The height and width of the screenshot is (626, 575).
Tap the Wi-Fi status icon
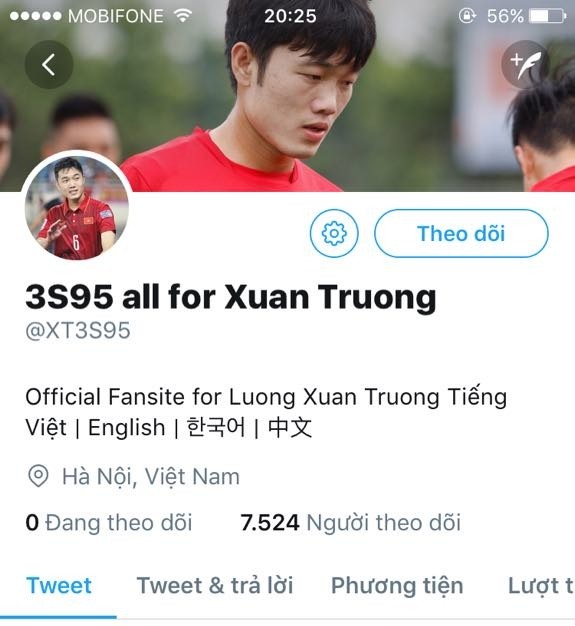(x=183, y=16)
